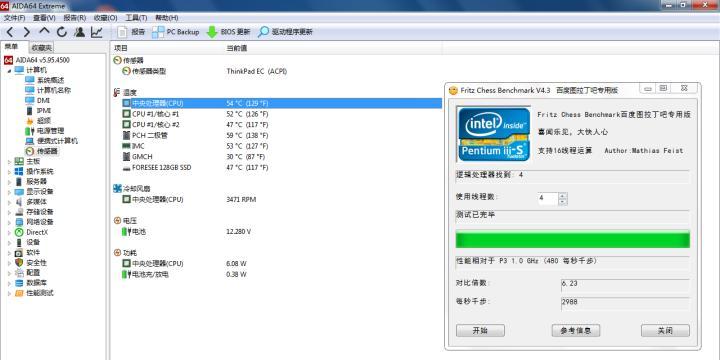720x360 pixels.
Task: Click the 使用线程数 thread count stepper
Action: point(562,198)
